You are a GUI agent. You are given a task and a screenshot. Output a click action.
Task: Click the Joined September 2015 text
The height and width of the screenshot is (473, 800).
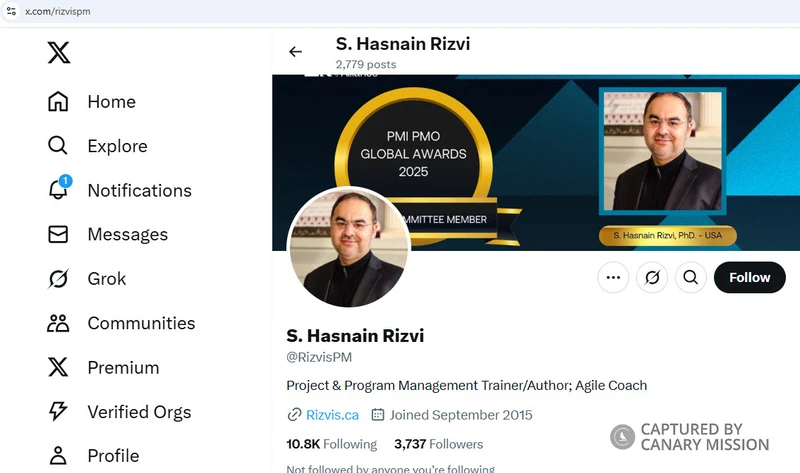[461, 415]
